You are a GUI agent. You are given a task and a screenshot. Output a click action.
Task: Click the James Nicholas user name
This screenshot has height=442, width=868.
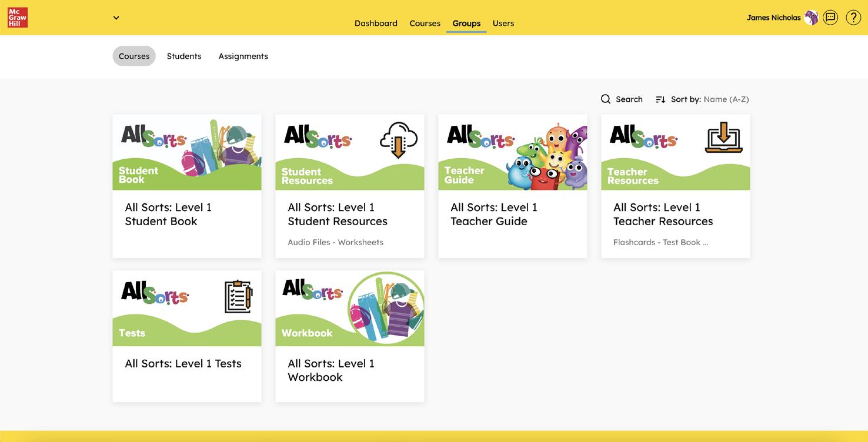coord(773,18)
